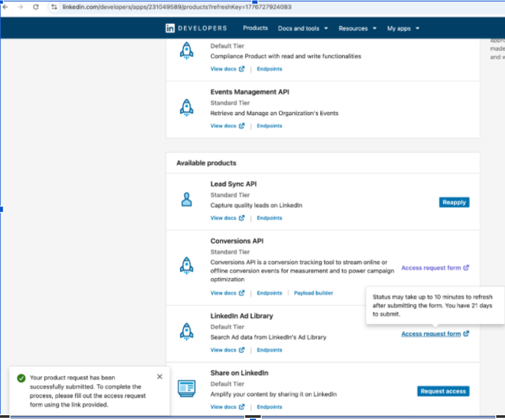Expand Docs and tools menu

(303, 28)
